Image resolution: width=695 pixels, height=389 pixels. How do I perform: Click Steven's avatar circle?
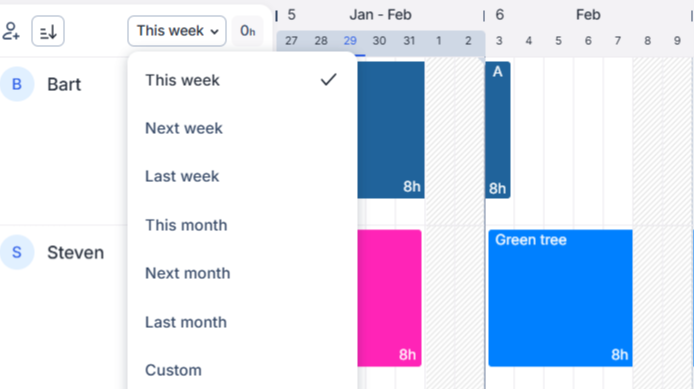pos(17,253)
